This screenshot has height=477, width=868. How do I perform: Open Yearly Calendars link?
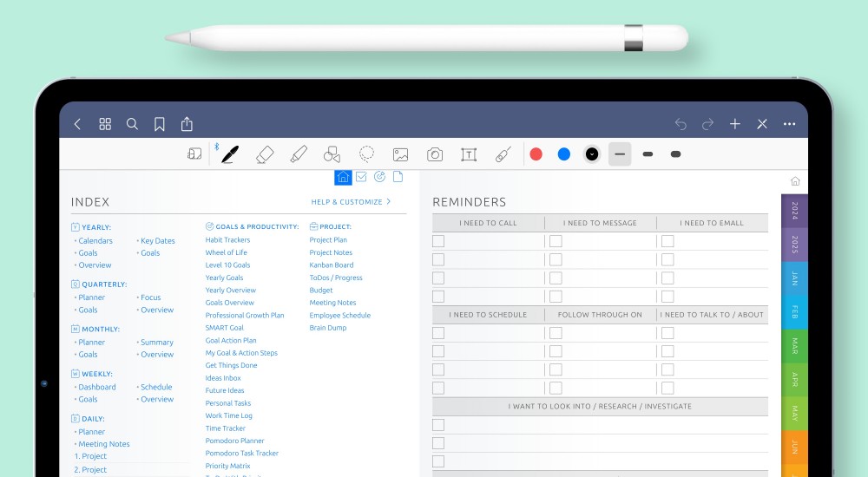95,241
